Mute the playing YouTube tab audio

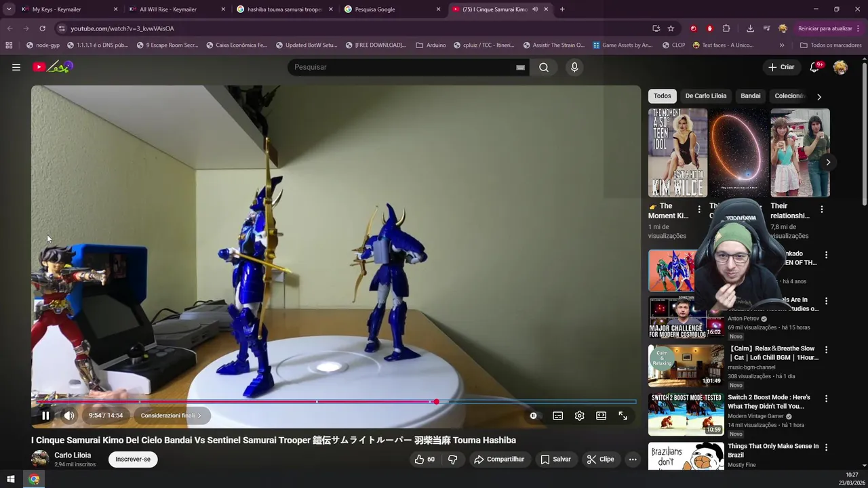pos(535,9)
